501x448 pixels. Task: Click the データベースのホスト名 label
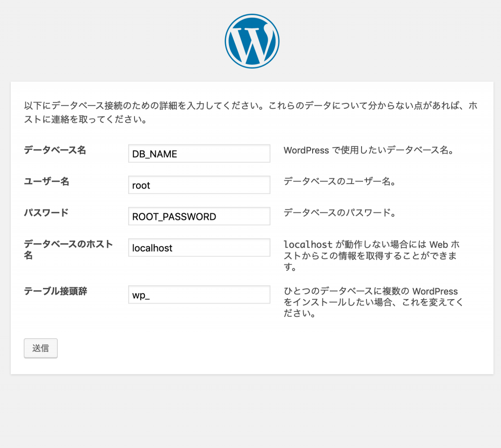coord(68,249)
